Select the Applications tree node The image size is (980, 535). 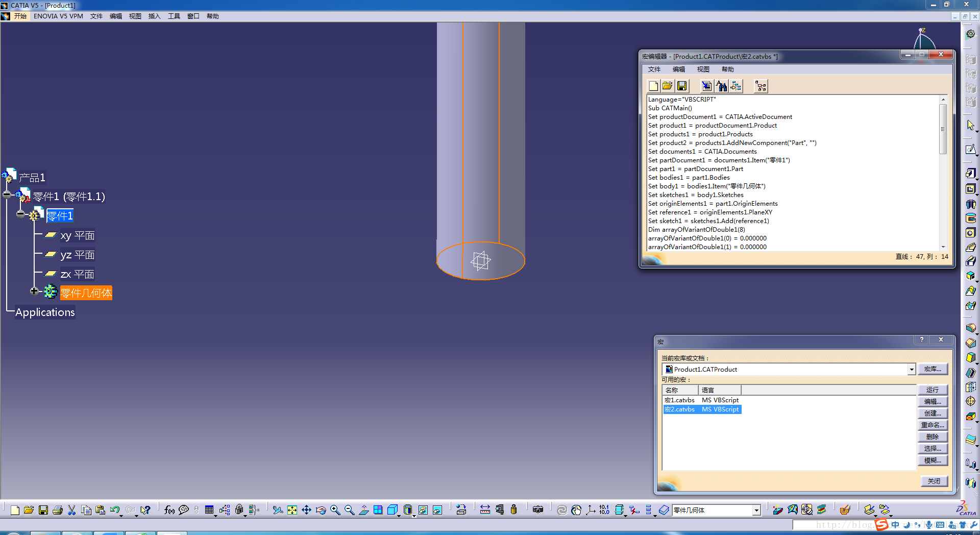coord(45,312)
